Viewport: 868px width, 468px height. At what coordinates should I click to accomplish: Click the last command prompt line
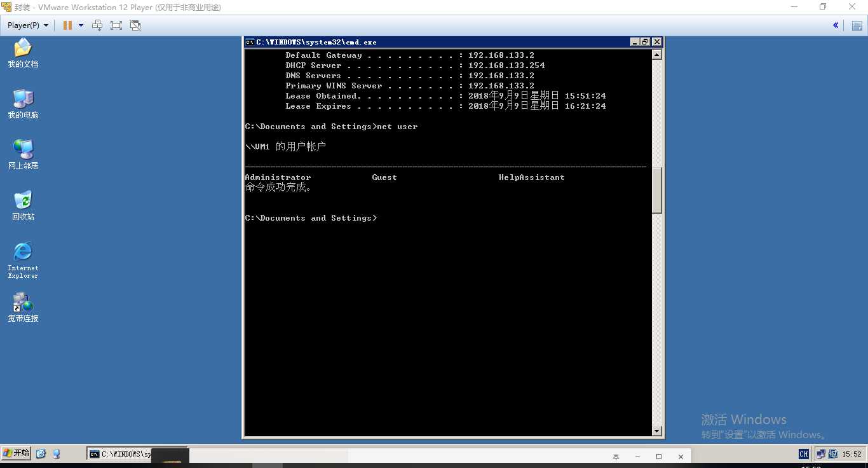[311, 218]
